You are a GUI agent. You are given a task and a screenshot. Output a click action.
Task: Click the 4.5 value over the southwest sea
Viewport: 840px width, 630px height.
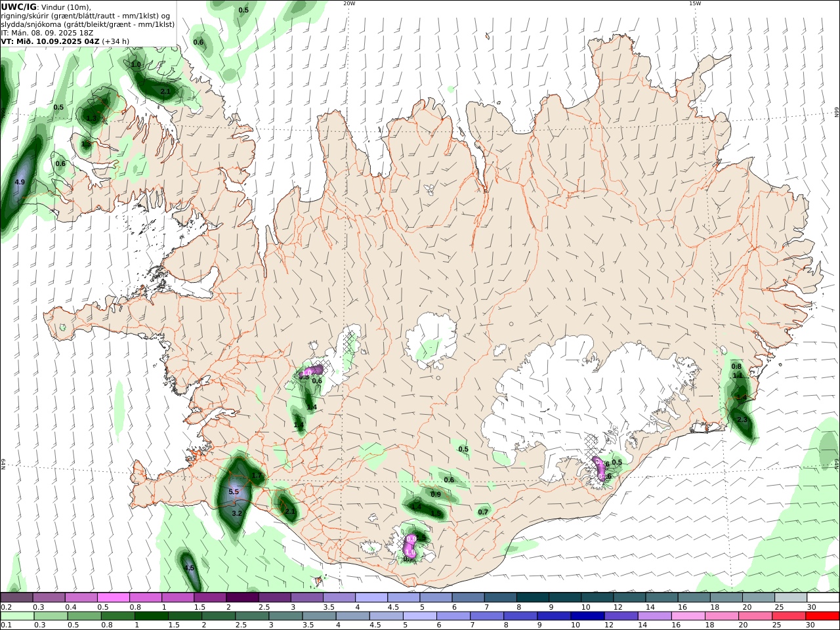point(189,568)
